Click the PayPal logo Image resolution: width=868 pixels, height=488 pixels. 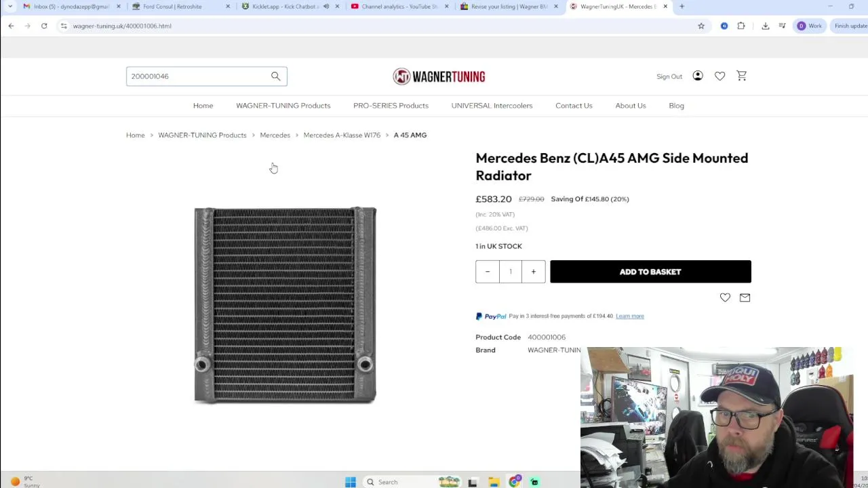click(x=491, y=316)
